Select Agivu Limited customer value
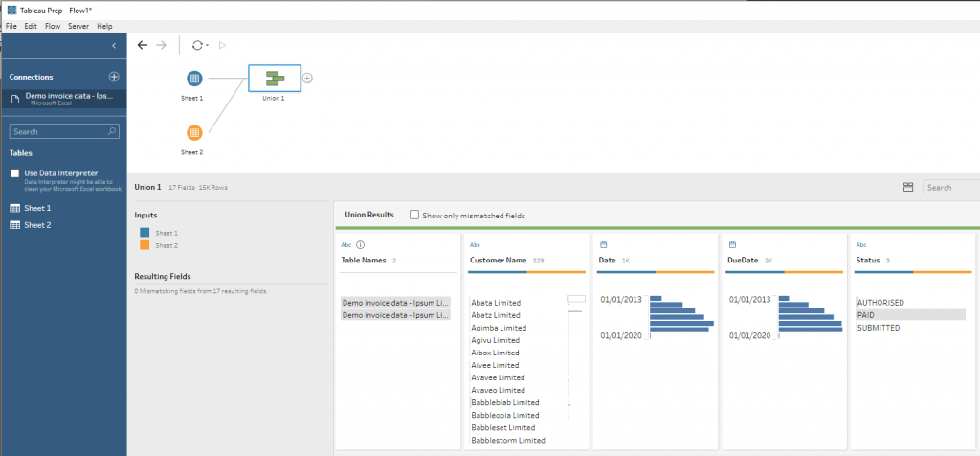The height and width of the screenshot is (456, 980). coord(495,340)
